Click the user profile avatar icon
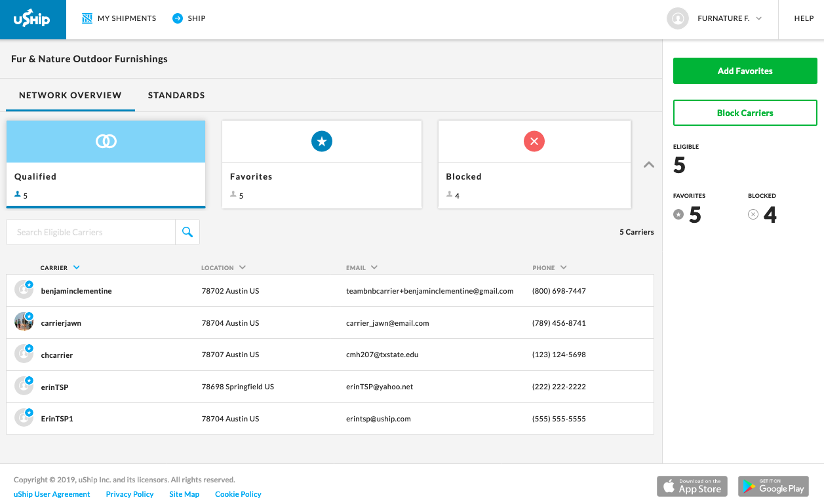This screenshot has width=824, height=504. click(677, 18)
